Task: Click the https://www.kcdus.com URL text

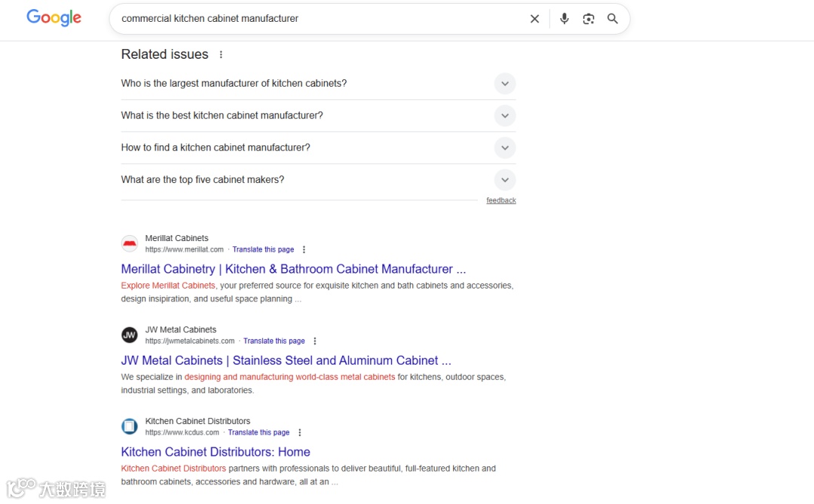Action: 182,432
